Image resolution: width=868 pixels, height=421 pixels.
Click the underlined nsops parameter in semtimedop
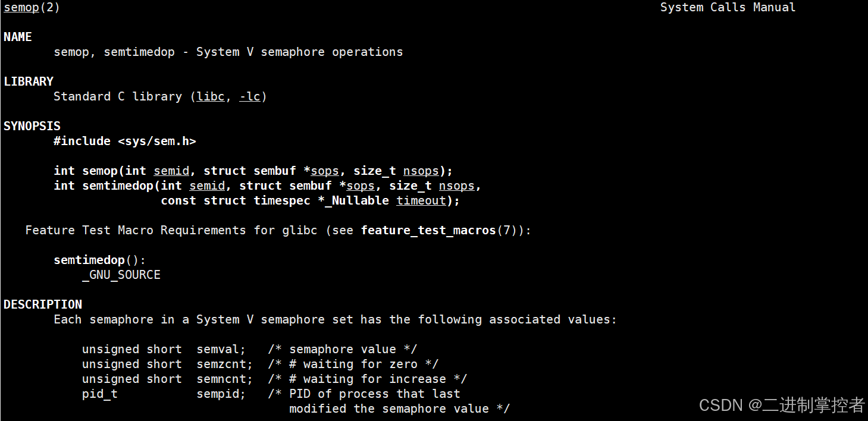click(456, 186)
